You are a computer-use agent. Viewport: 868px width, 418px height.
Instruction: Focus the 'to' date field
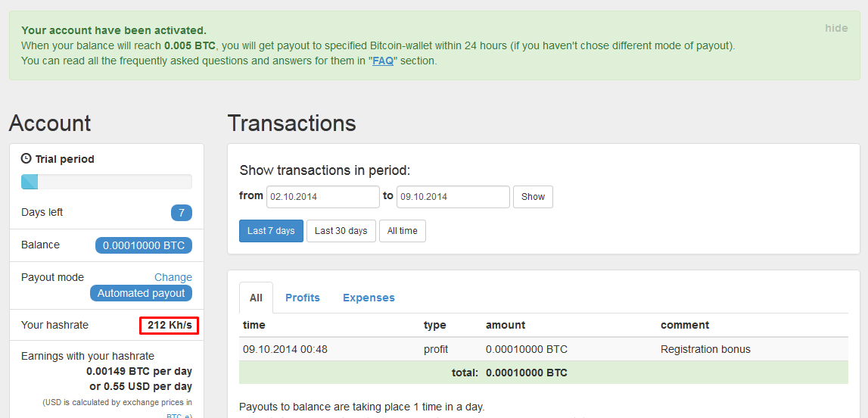click(453, 197)
